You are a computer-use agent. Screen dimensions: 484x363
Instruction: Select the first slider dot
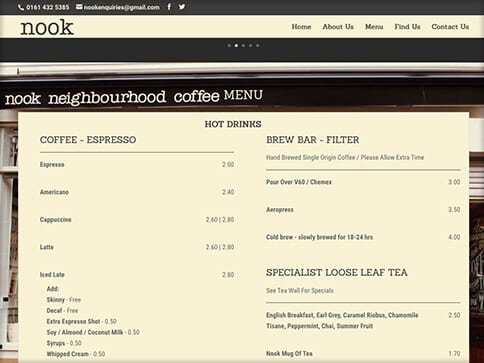coord(229,46)
